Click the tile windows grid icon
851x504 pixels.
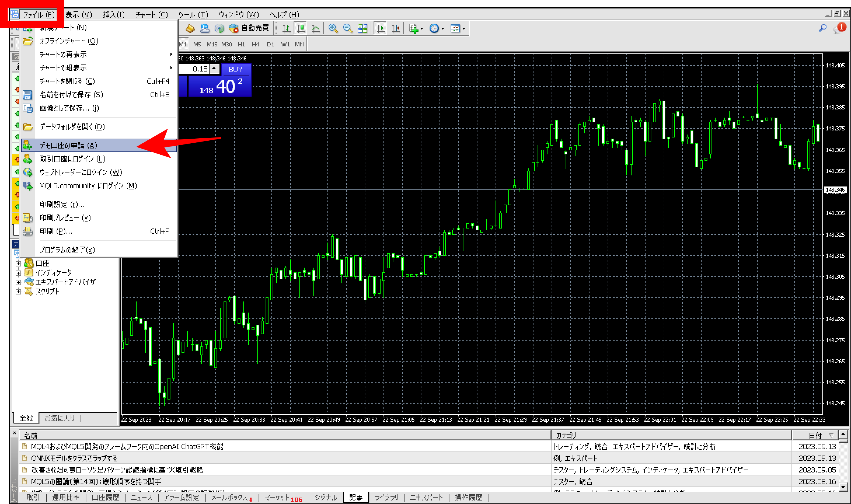pyautogui.click(x=362, y=28)
